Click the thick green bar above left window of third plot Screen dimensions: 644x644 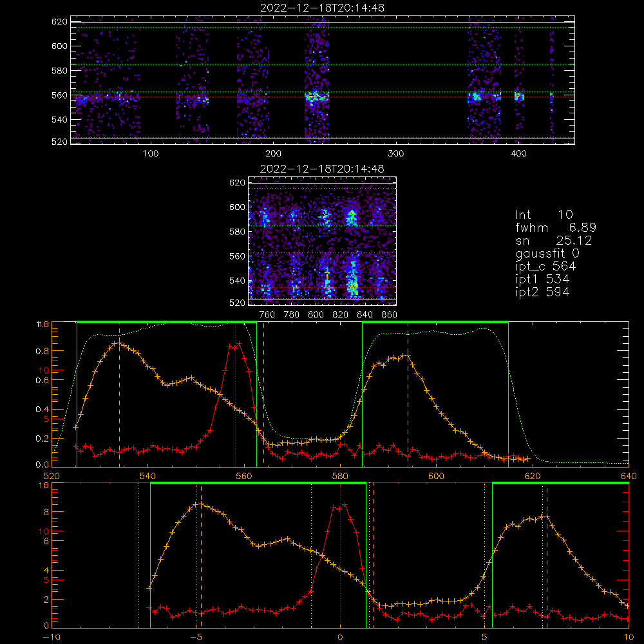click(x=167, y=323)
